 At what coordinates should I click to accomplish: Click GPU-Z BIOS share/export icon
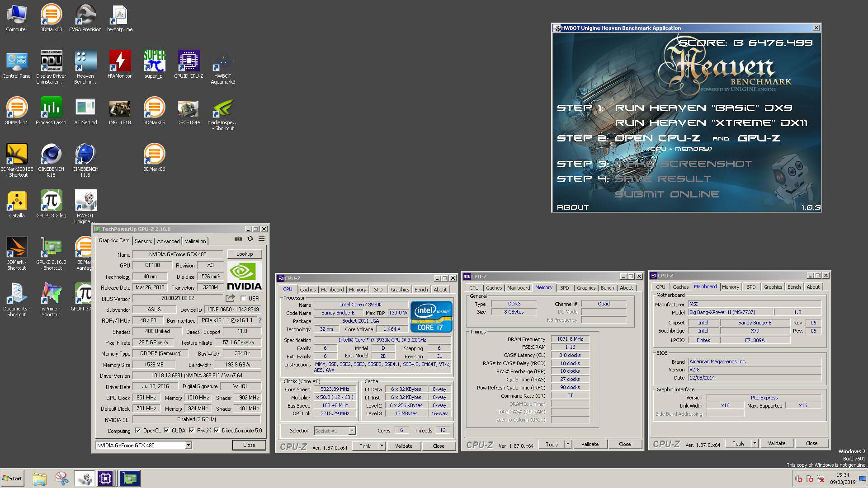coord(230,298)
